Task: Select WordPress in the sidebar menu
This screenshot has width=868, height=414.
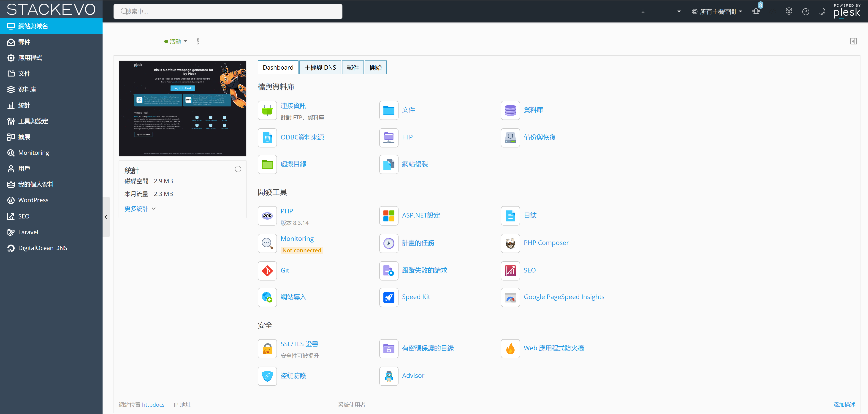Action: pyautogui.click(x=33, y=200)
